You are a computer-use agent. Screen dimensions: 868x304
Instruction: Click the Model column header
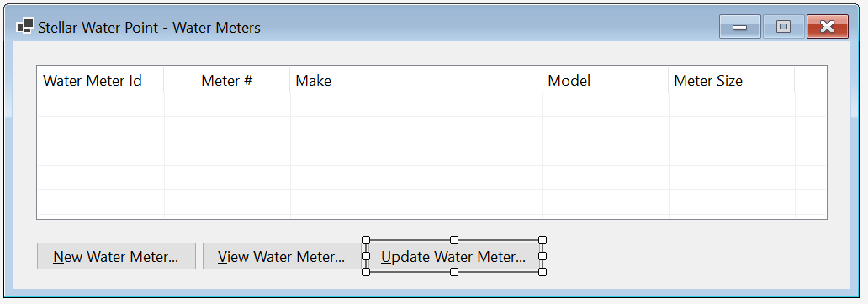click(605, 81)
